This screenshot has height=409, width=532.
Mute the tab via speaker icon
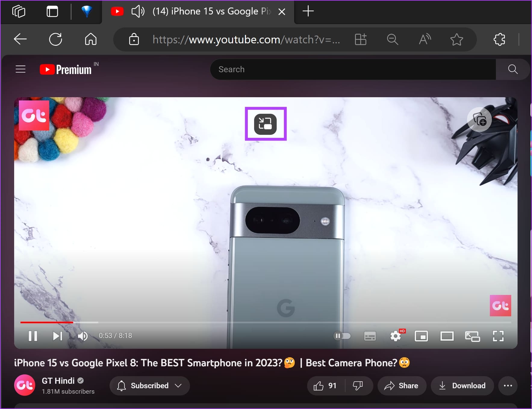pyautogui.click(x=138, y=11)
